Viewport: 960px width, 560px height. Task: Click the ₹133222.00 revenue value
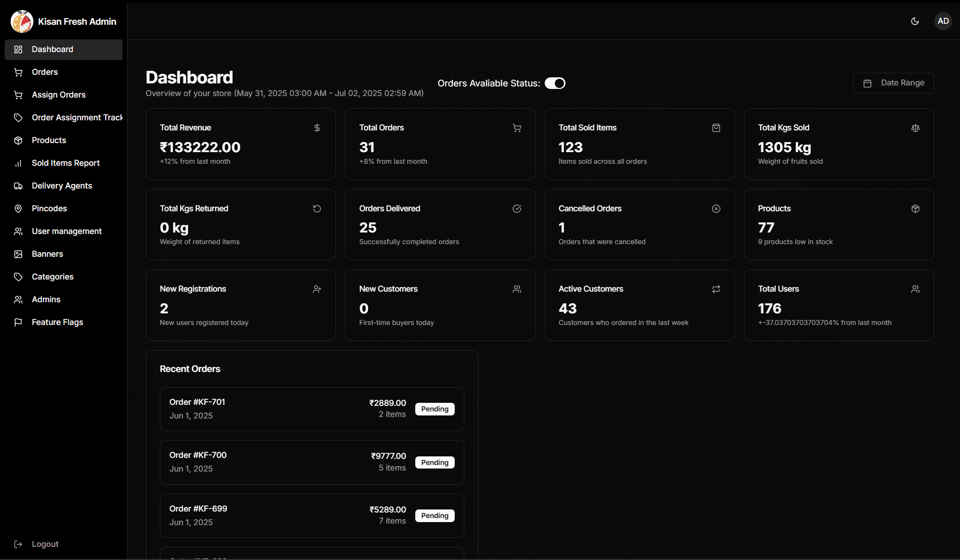[200, 148]
